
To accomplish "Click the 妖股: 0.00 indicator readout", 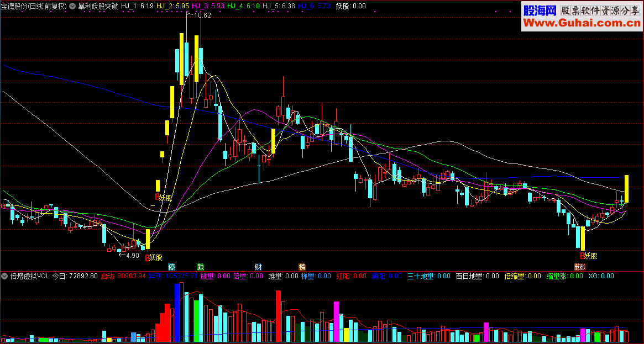I will [350, 6].
